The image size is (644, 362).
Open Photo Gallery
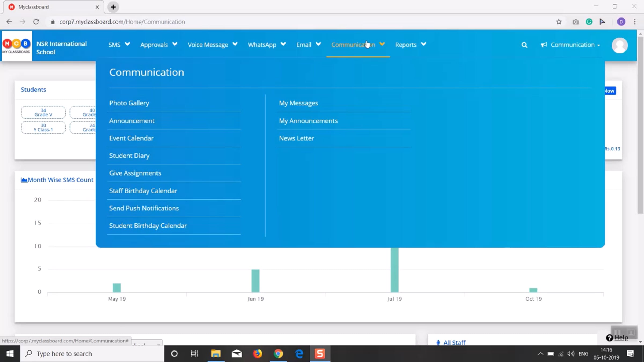tap(129, 103)
